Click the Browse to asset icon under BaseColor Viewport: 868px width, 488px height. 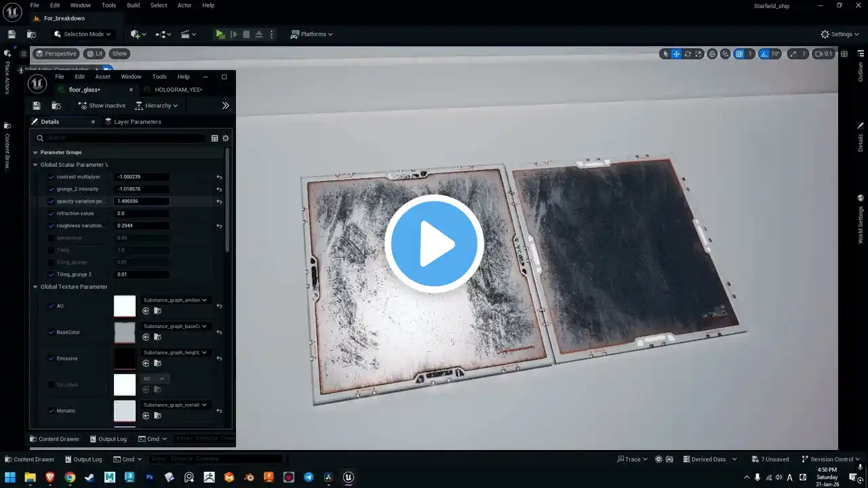pos(157,337)
